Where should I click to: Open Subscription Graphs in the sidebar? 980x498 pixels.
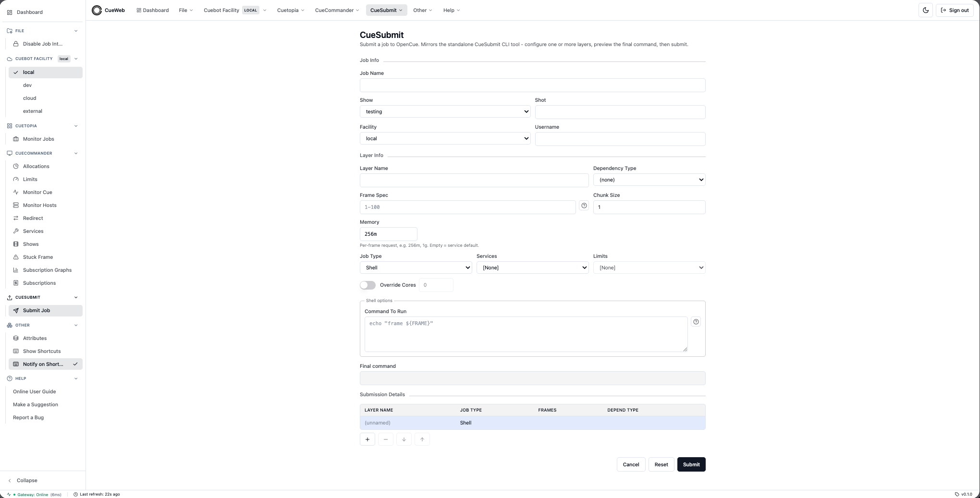pyautogui.click(x=46, y=270)
